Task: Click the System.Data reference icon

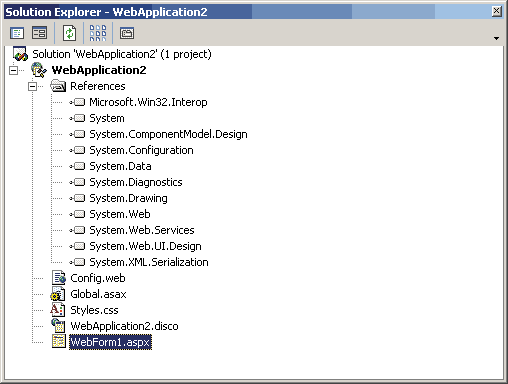Action: tap(77, 166)
